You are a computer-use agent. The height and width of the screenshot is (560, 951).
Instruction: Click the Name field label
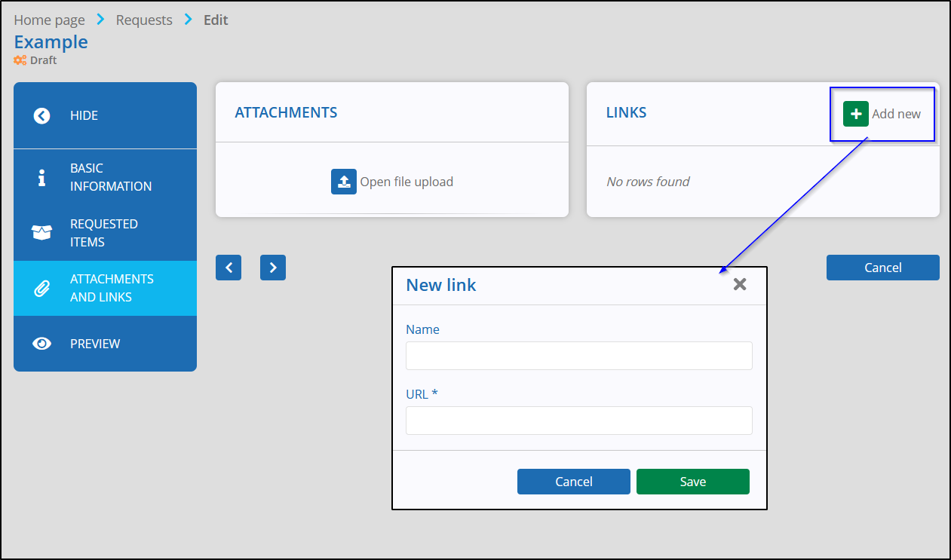pyautogui.click(x=422, y=329)
